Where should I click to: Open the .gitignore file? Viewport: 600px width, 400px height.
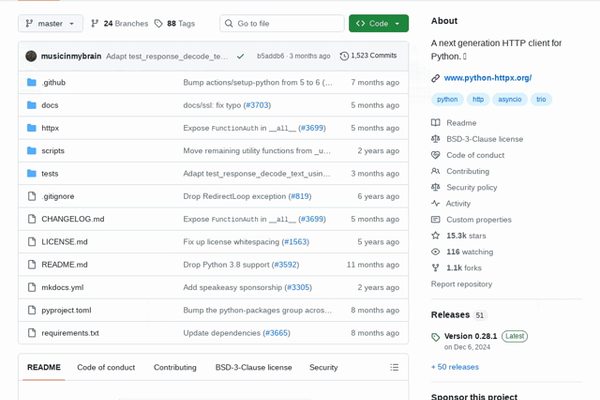pos(58,196)
